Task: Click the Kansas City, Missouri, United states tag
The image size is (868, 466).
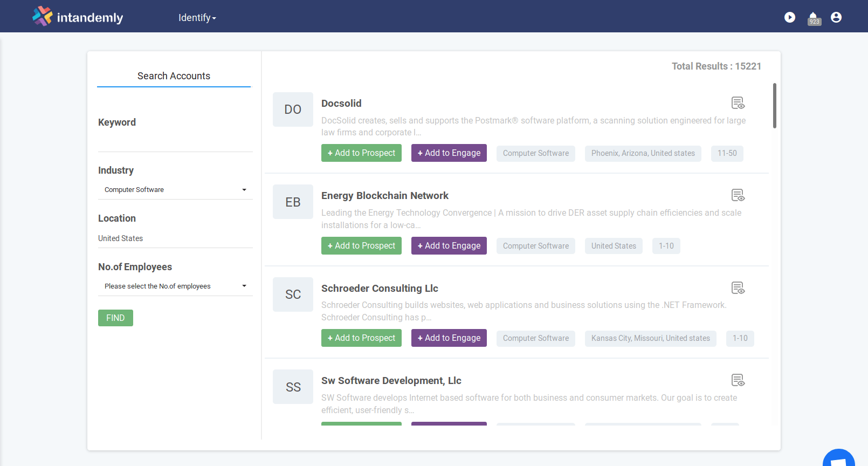Action: (651, 339)
